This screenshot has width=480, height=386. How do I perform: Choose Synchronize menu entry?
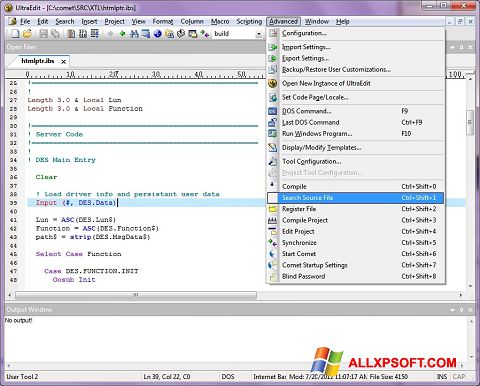click(356, 243)
